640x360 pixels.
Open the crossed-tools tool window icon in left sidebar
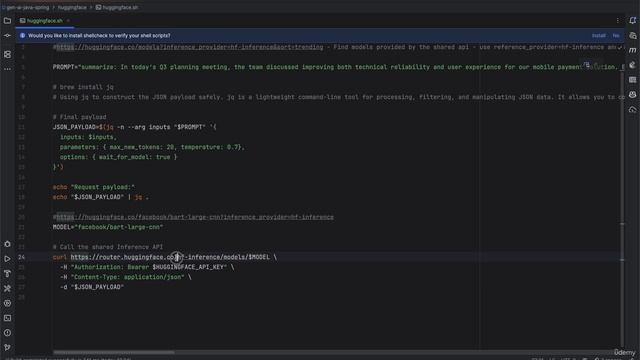pos(7,288)
